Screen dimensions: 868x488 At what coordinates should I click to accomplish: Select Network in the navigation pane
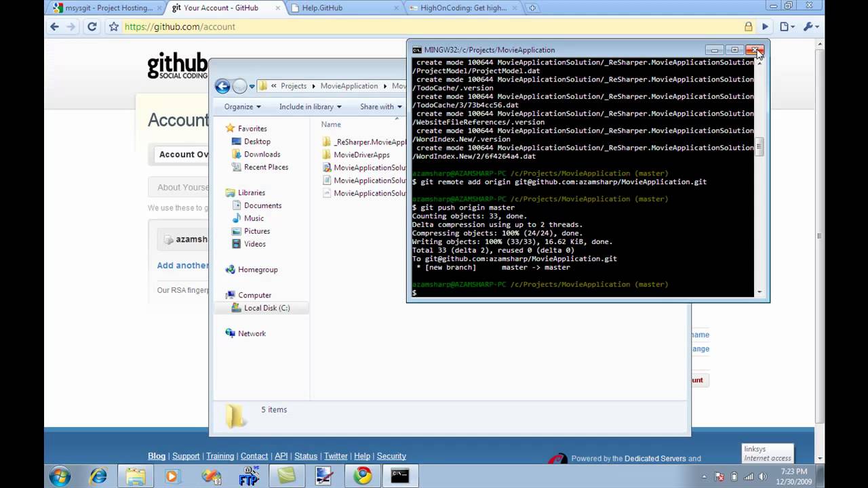[x=252, y=333]
